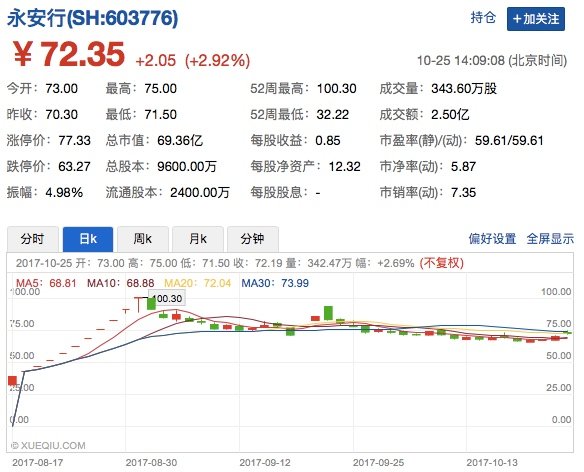Click the 流通股本 value 2400.00万
This screenshot has height=472, width=584.
tap(200, 193)
